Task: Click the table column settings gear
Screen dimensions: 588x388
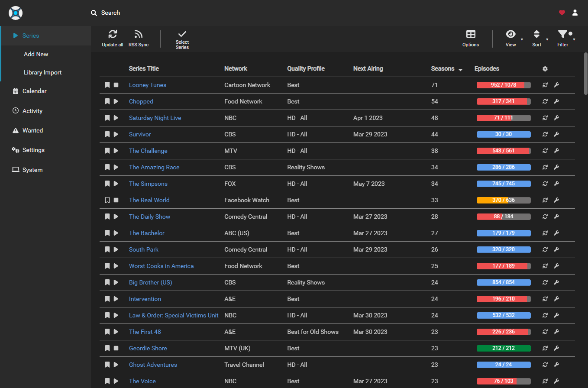Action: tap(545, 69)
